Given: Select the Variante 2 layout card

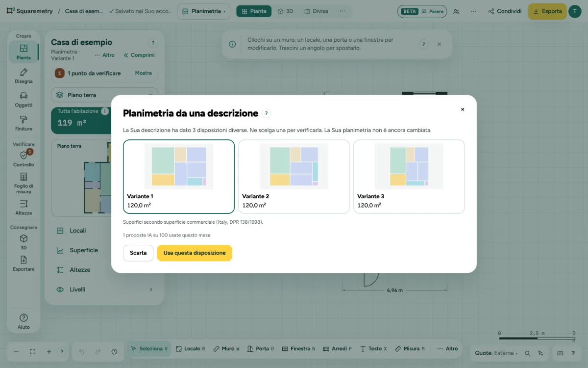Looking at the screenshot, I should pos(294,177).
